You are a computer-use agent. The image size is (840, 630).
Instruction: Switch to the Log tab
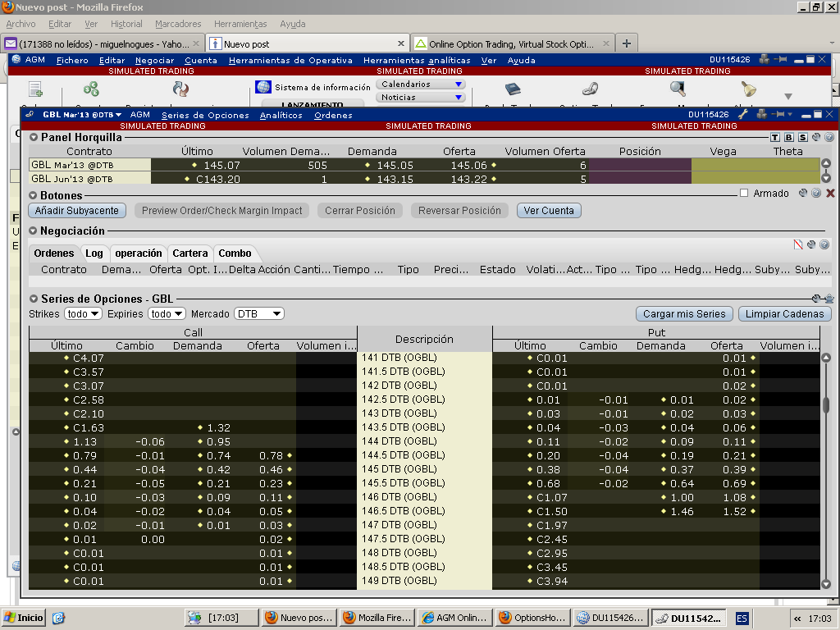[94, 253]
